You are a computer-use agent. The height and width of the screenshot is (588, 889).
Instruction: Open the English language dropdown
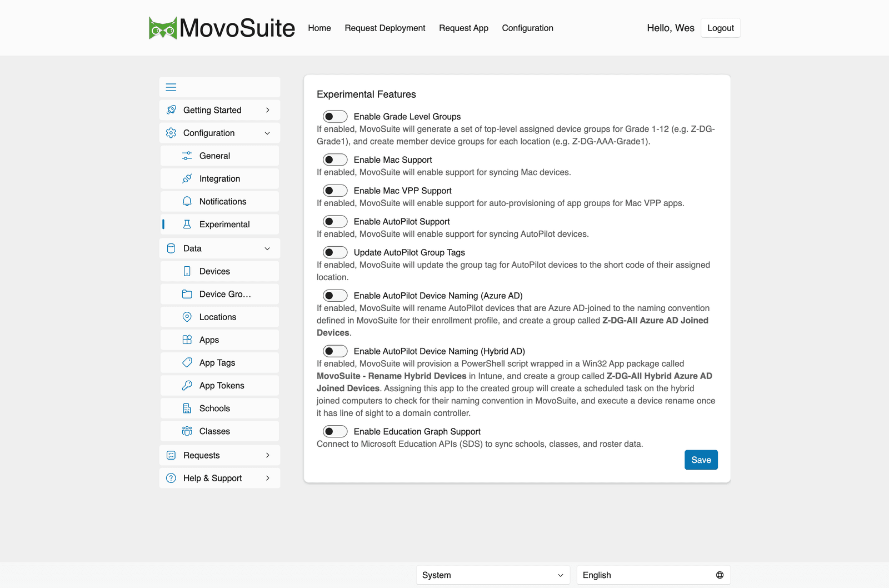click(653, 575)
